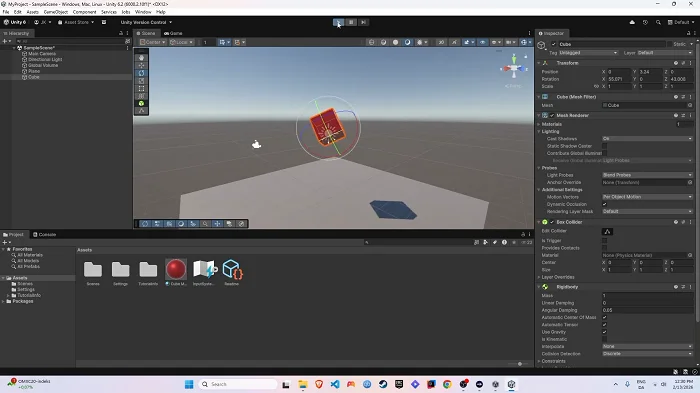The width and height of the screenshot is (700, 393).
Task: Switch to the Game tab
Action: point(173,33)
